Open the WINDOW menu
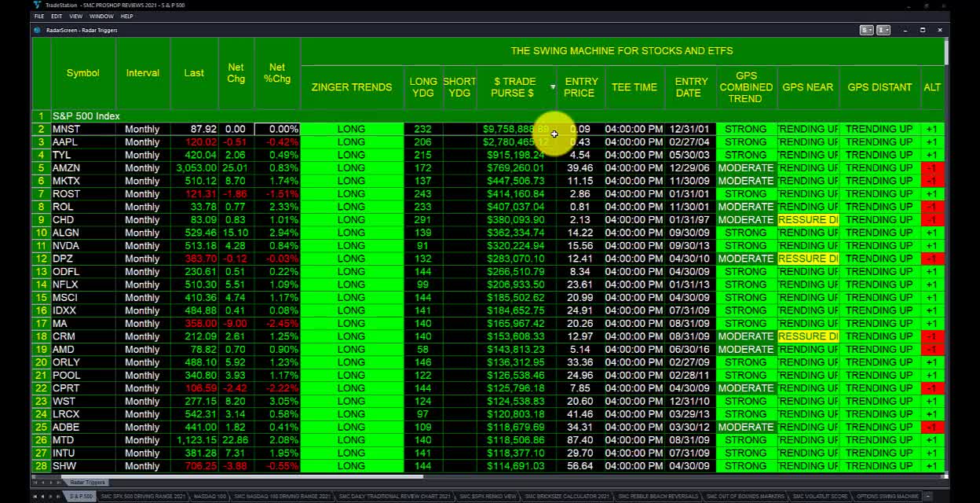The image size is (980, 503). click(x=101, y=16)
